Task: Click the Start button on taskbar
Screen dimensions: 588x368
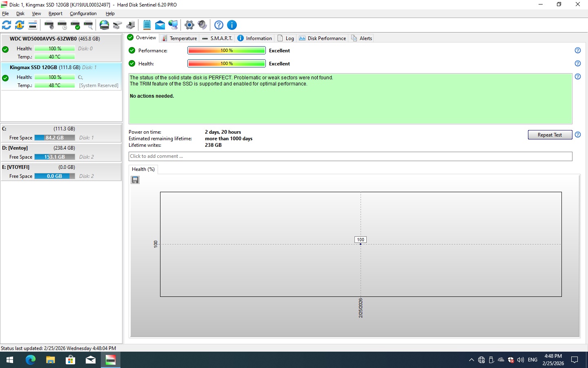Action: pos(10,360)
